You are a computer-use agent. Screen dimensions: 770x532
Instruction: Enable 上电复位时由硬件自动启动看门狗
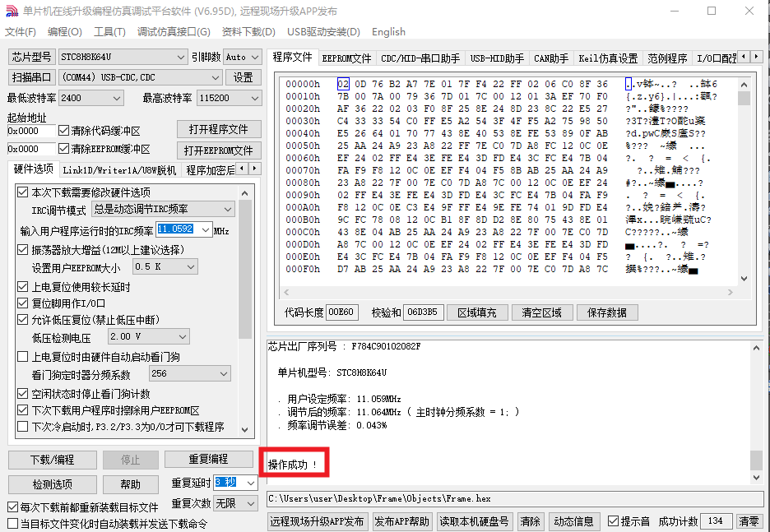(22, 357)
